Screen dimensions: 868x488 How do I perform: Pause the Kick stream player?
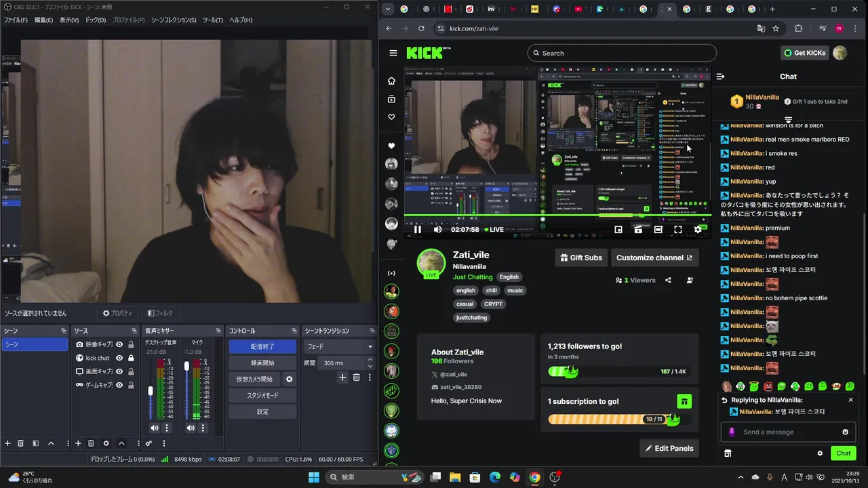click(417, 230)
